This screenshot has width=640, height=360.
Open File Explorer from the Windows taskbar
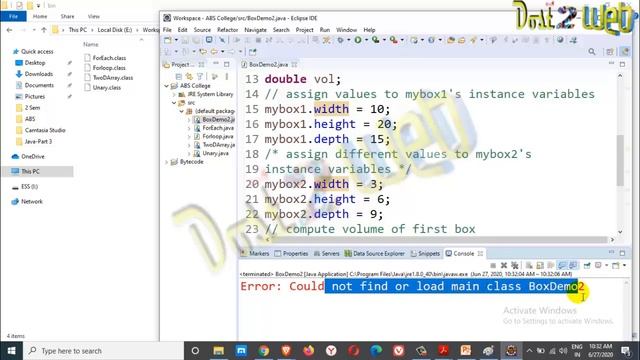pyautogui.click(x=218, y=351)
